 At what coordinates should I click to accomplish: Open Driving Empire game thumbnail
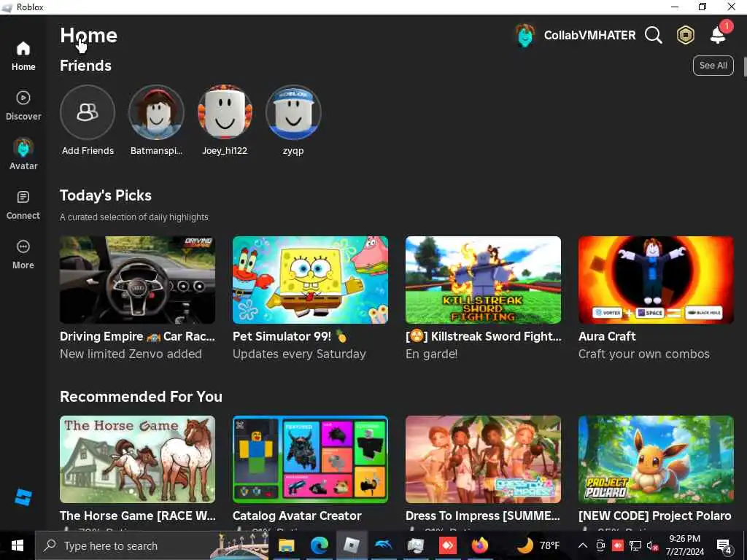coord(137,280)
